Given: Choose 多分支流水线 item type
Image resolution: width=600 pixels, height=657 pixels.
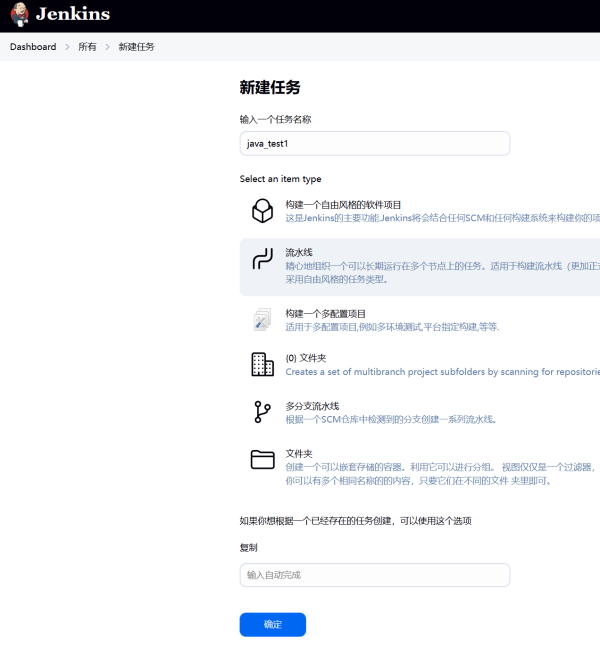Looking at the screenshot, I should click(312, 406).
